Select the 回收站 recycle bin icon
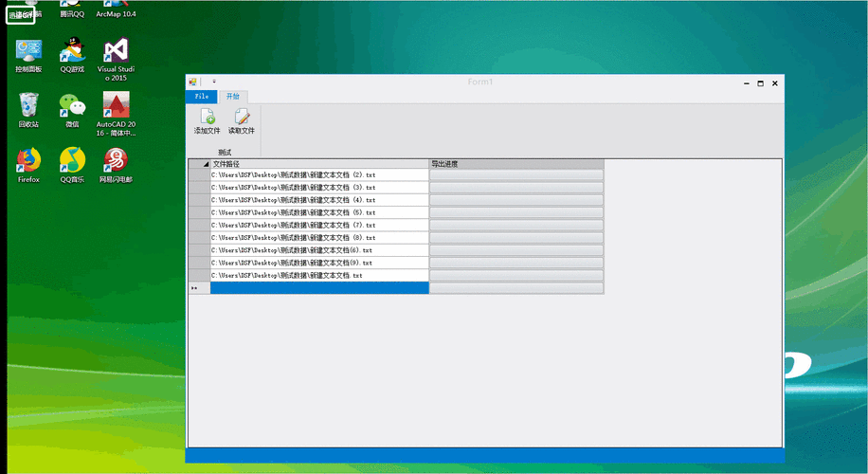 [x=28, y=110]
